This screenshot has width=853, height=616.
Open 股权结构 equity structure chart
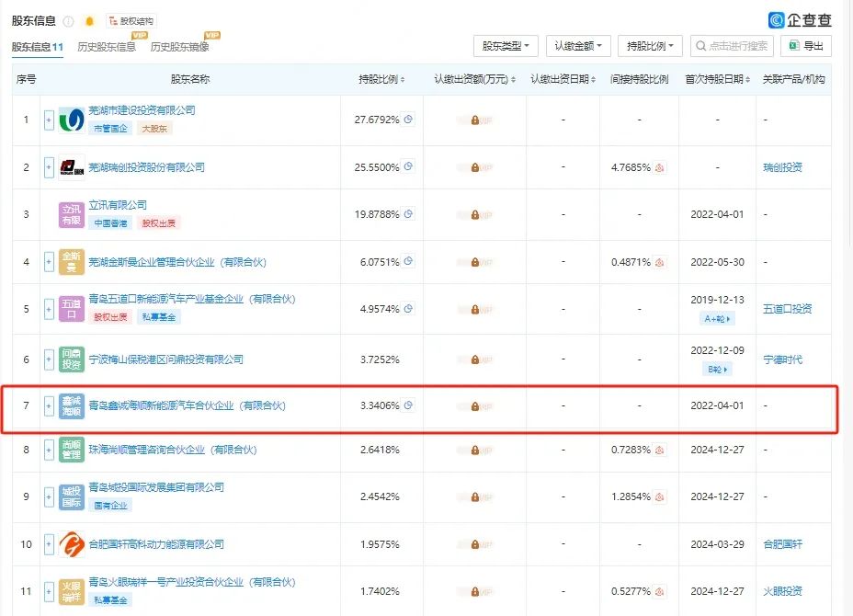[x=131, y=21]
